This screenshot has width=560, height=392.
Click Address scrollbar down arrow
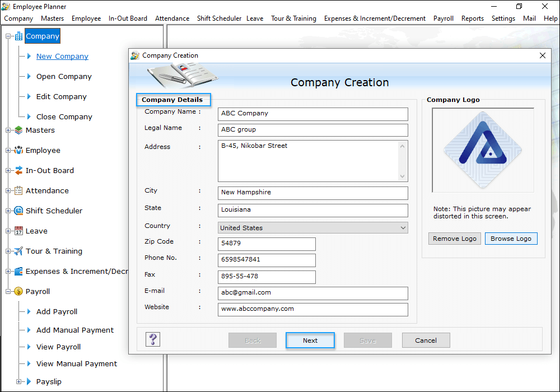point(402,176)
